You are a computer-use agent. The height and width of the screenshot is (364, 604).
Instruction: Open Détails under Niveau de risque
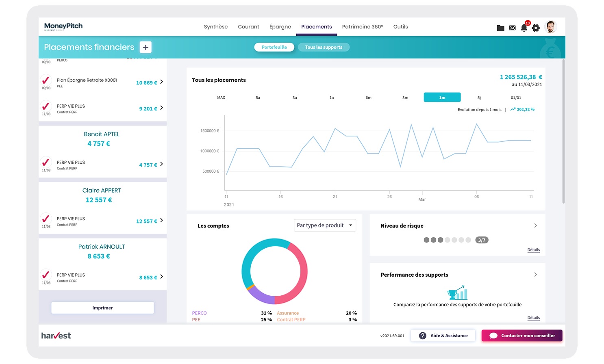534,250
